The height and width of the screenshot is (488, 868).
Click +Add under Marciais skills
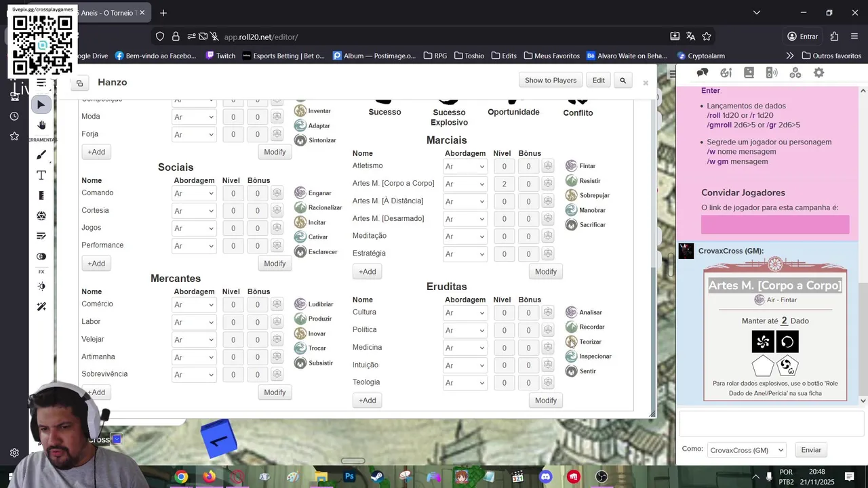tap(368, 272)
